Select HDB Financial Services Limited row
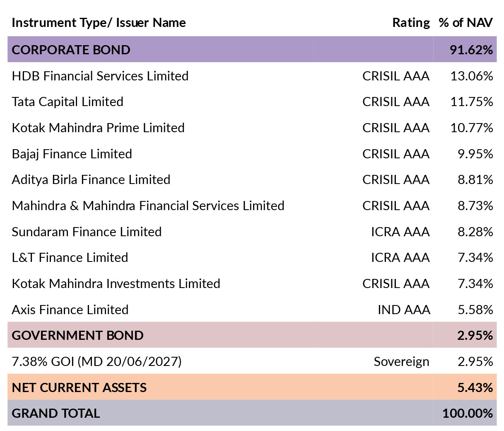Image resolution: width=504 pixels, height=431 pixels. pyautogui.click(x=252, y=76)
